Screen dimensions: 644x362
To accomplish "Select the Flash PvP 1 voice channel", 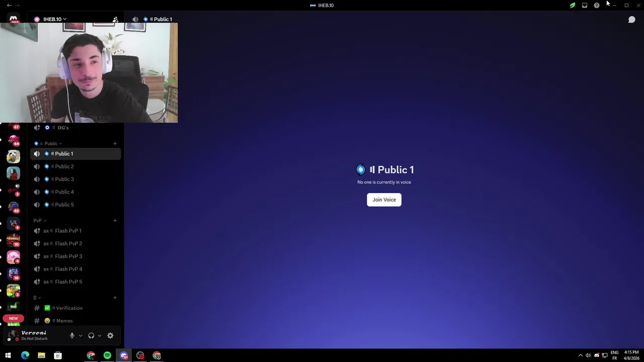I will coord(75,231).
